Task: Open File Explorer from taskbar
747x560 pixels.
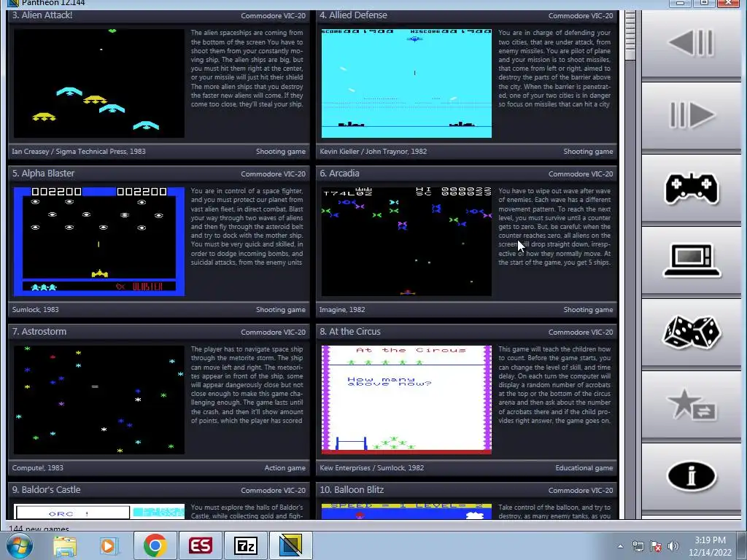Action: (65, 545)
